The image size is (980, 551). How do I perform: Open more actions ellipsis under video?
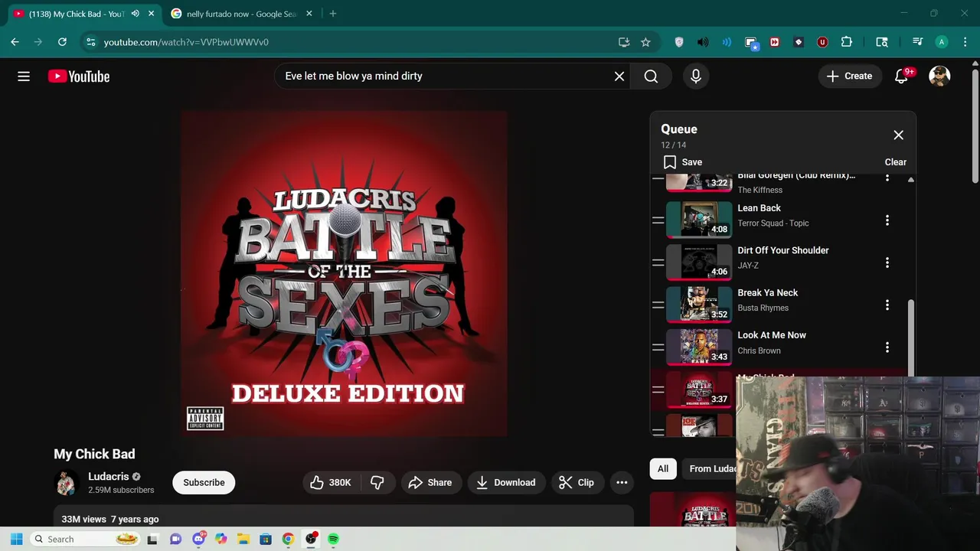(622, 482)
